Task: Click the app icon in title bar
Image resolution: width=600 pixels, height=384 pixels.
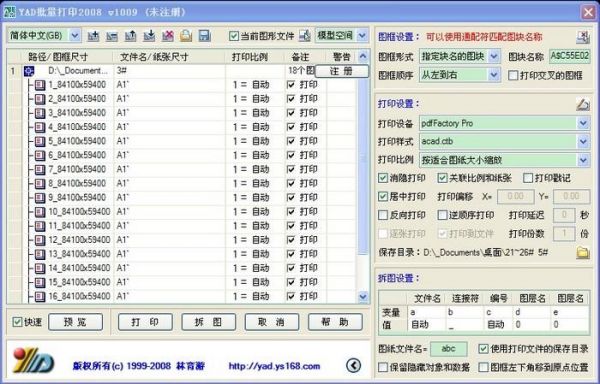Action: [x=10, y=12]
